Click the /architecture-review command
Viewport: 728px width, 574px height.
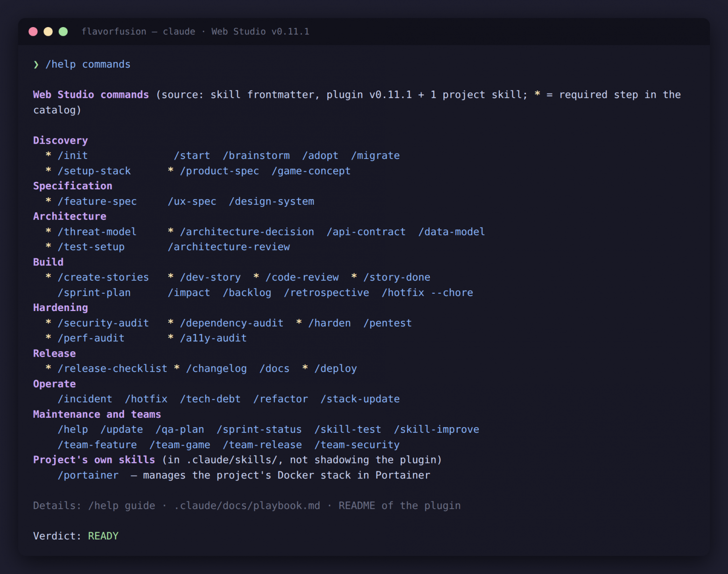pyautogui.click(x=229, y=247)
